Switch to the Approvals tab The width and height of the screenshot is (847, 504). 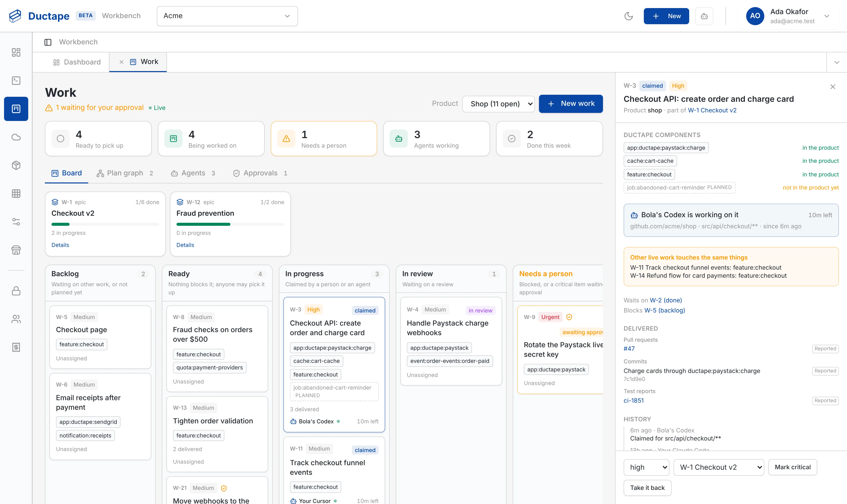click(x=260, y=173)
